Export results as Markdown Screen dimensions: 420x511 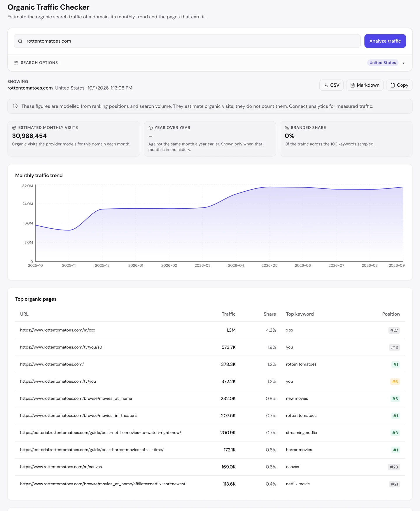(365, 85)
